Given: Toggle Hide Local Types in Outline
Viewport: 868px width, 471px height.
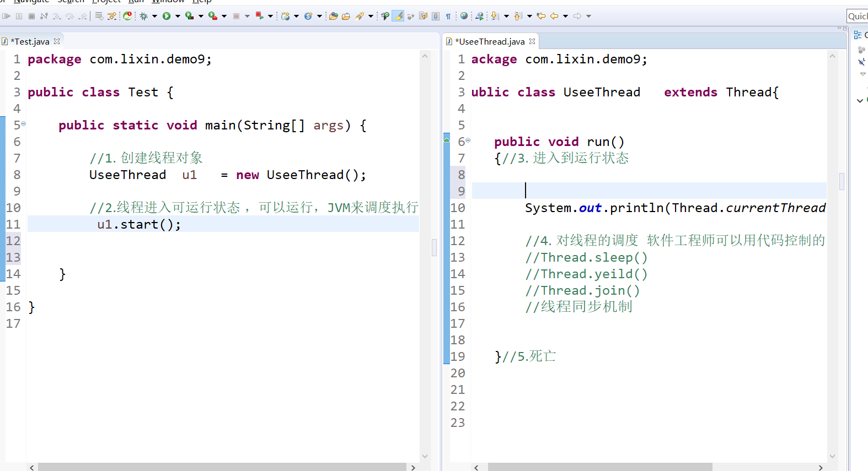Looking at the screenshot, I should click(x=861, y=62).
